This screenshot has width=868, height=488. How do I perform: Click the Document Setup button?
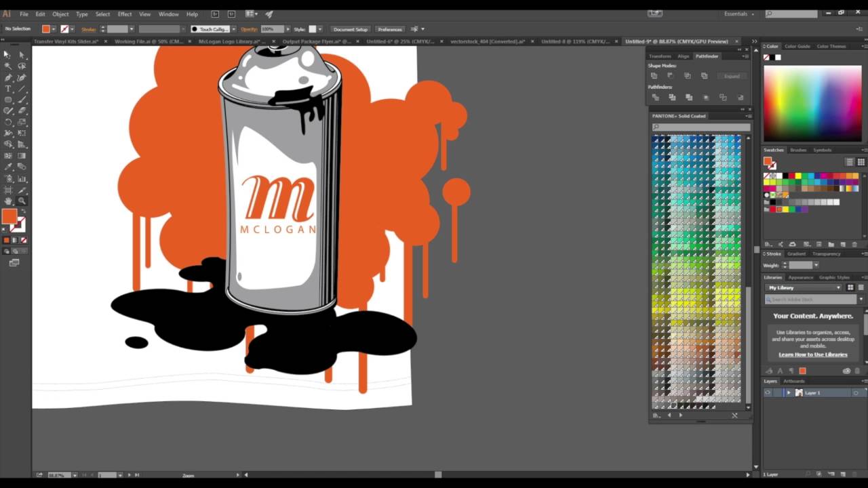pos(351,29)
